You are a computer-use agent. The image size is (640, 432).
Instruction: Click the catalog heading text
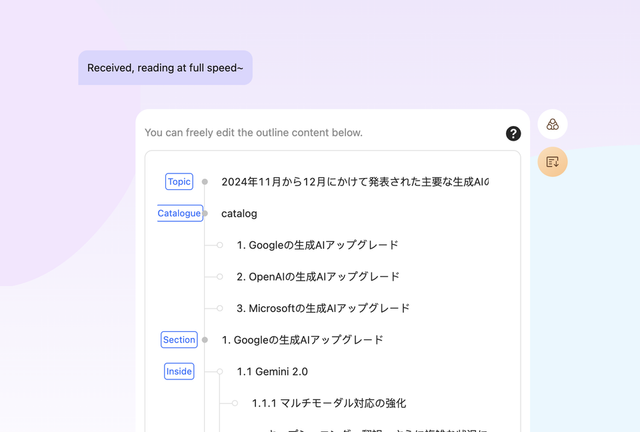pyautogui.click(x=239, y=213)
